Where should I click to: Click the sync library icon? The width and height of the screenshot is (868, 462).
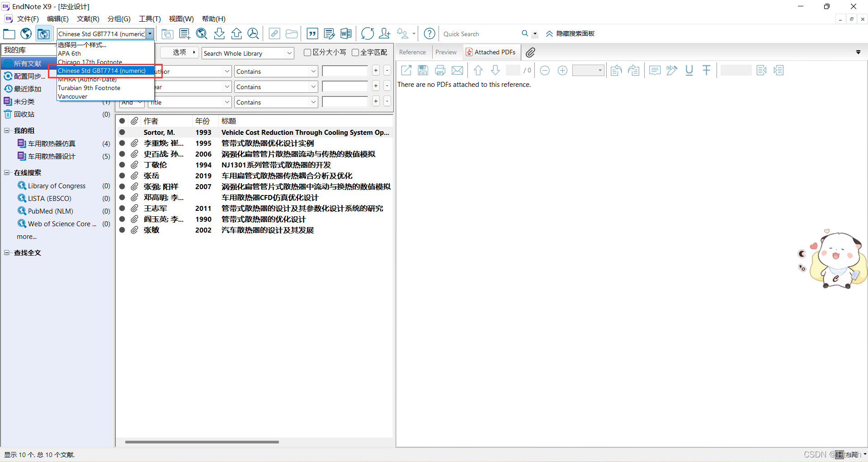[x=368, y=34]
